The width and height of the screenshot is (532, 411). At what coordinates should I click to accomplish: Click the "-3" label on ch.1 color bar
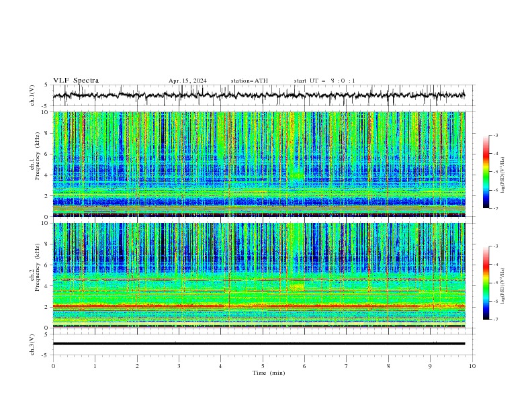pyautogui.click(x=496, y=136)
